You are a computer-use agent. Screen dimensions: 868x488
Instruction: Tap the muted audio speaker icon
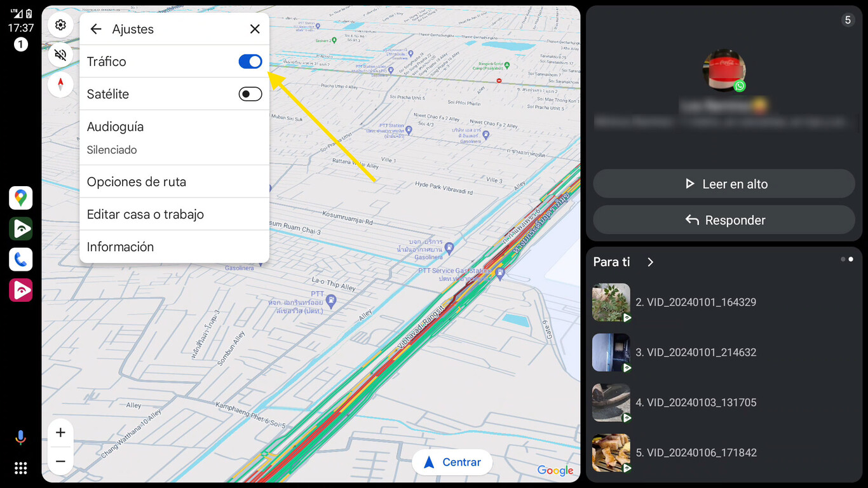click(60, 55)
